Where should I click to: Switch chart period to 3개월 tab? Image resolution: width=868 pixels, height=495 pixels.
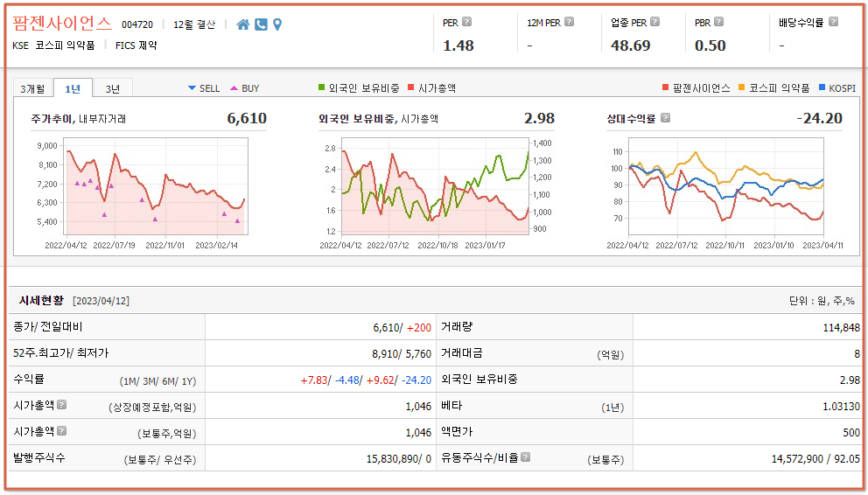[x=32, y=88]
